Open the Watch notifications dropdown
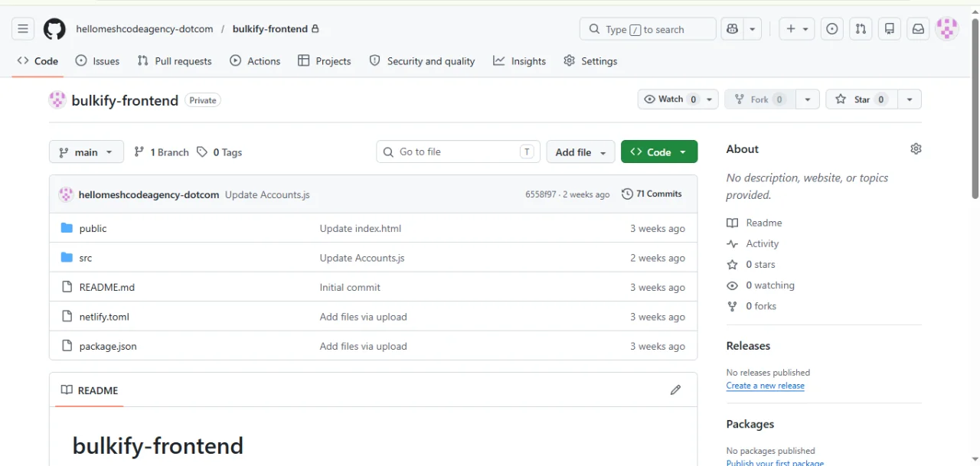The image size is (980, 466). tap(678, 99)
